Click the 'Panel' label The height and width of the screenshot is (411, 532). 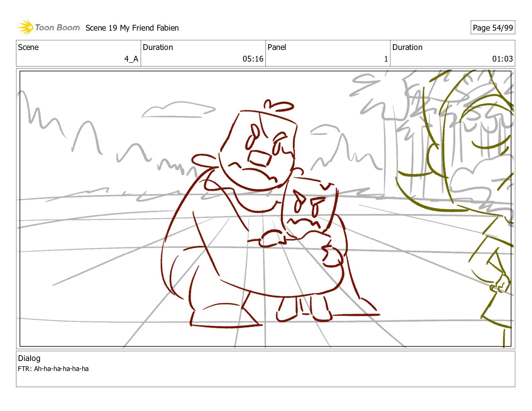(x=277, y=47)
